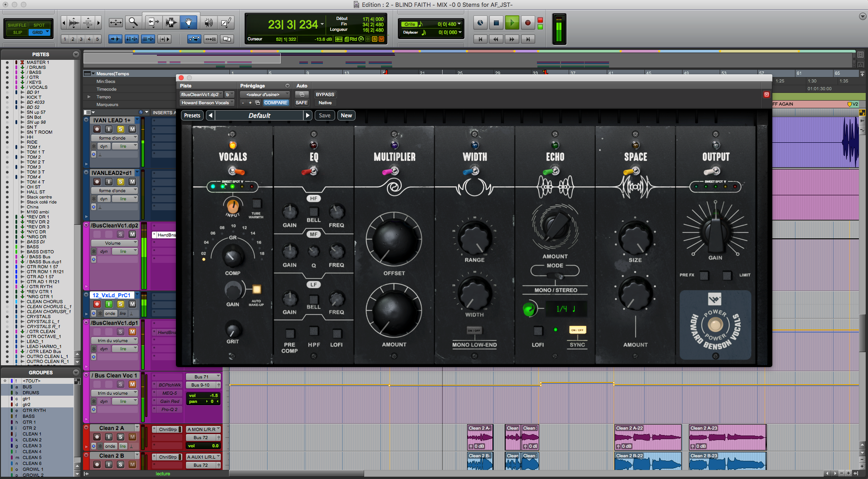
Task: Switch to SLIP edit mode
Action: [x=17, y=32]
